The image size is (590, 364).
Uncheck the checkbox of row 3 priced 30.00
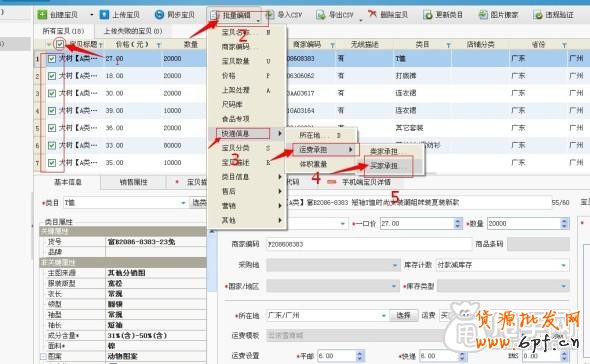(x=52, y=93)
